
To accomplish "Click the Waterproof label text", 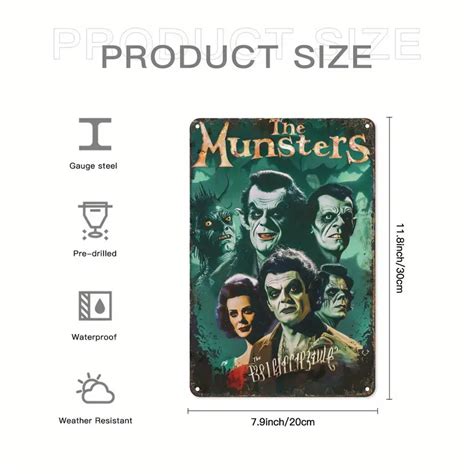I will pyautogui.click(x=94, y=337).
